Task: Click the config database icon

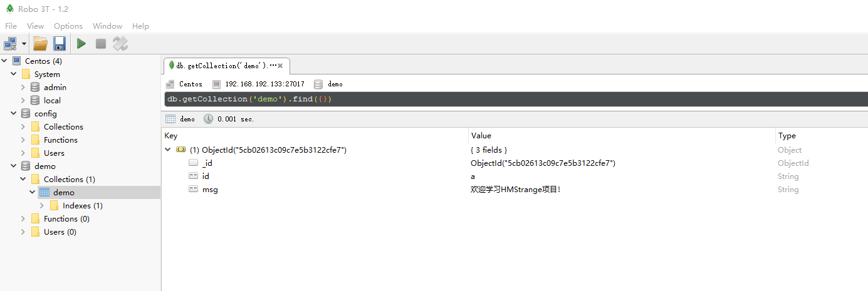Action: (26, 113)
